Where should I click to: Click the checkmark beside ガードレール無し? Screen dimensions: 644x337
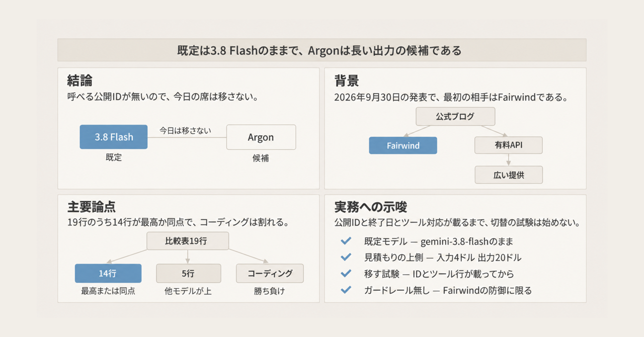point(346,290)
